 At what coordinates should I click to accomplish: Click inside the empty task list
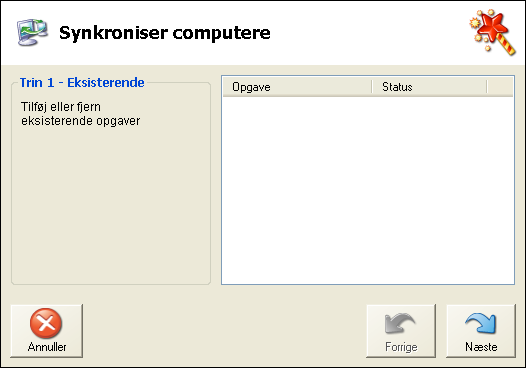click(x=368, y=190)
